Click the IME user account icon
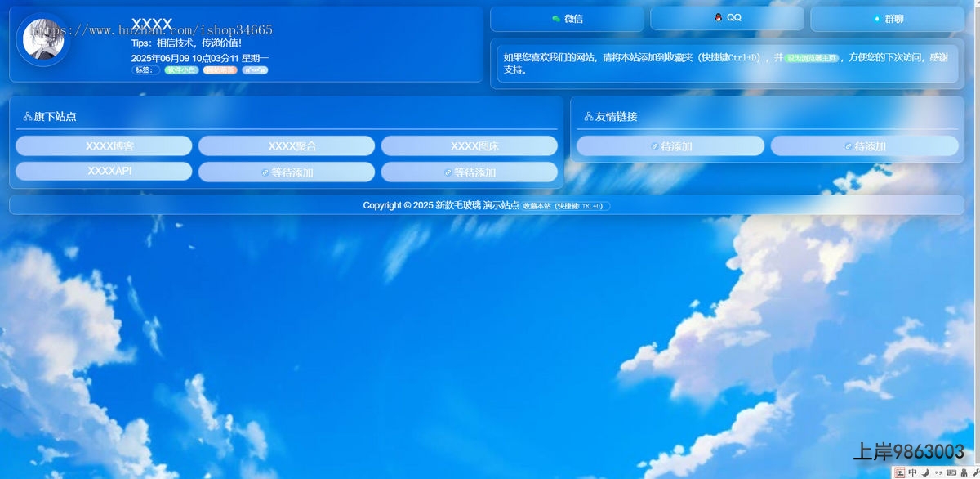The height and width of the screenshot is (479, 980). 963,472
